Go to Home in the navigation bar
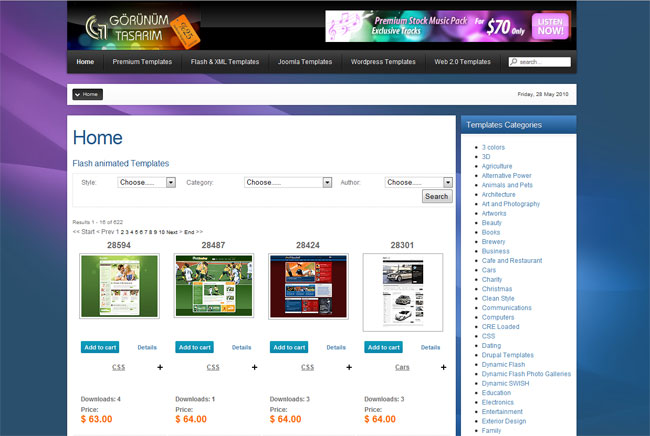Viewport: 650px width, 436px height. pos(85,62)
